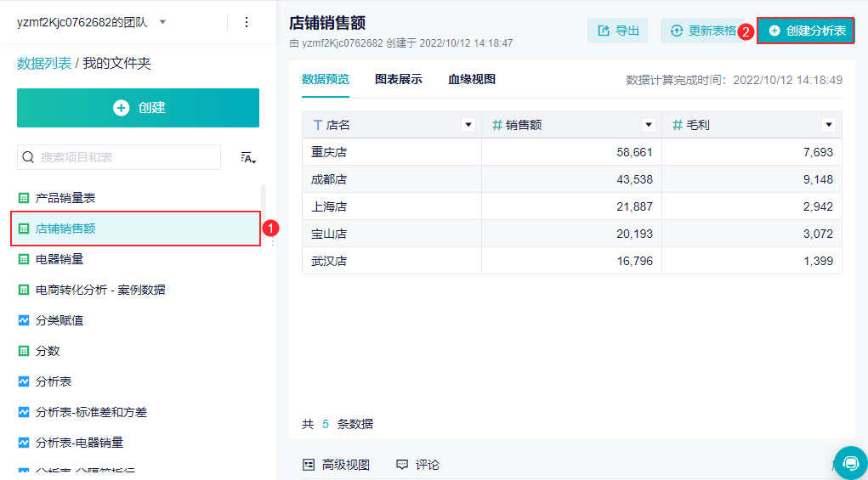Click the three-dot team options menu icon

click(247, 22)
